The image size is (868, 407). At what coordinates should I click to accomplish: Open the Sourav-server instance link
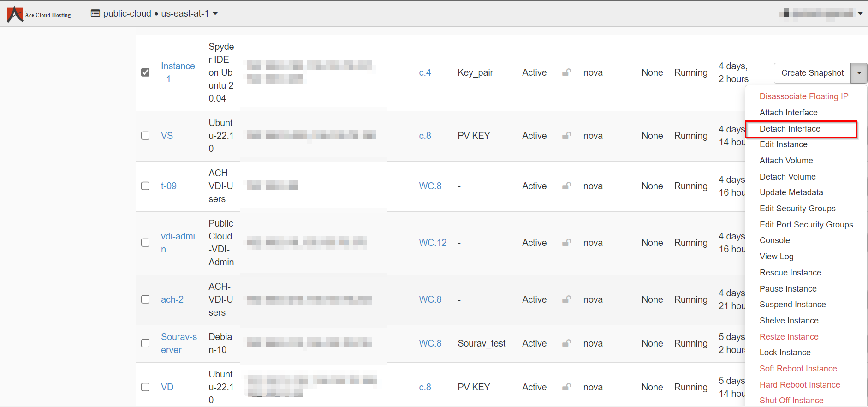pyautogui.click(x=178, y=343)
